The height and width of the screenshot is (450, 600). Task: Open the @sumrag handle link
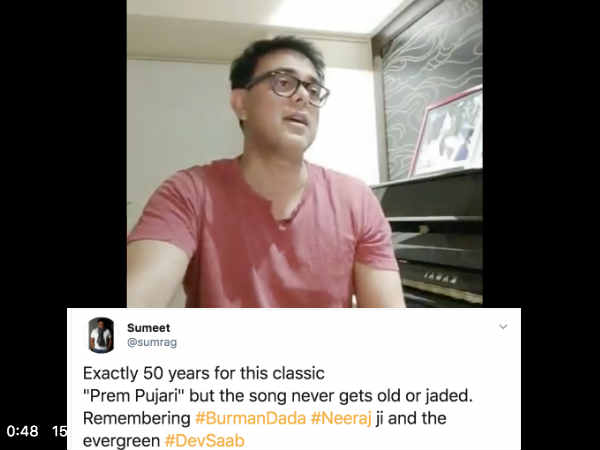(152, 342)
